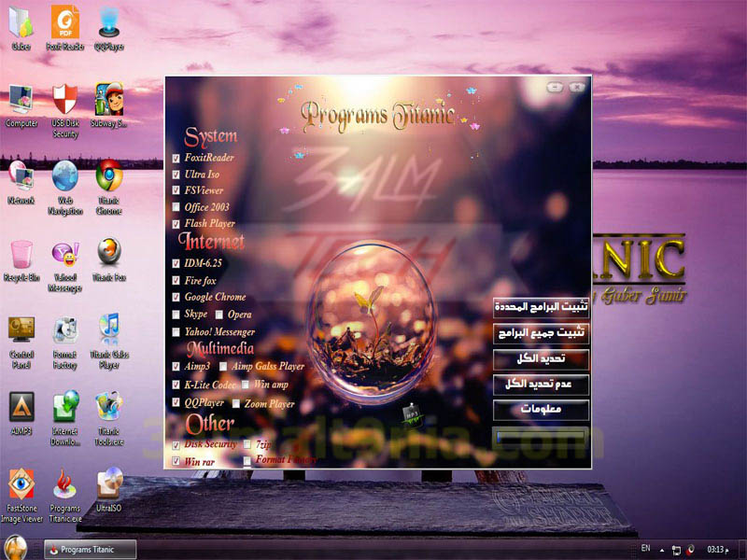Enable the Opera checkbox
Viewport: 747px width, 560px height.
[x=219, y=315]
